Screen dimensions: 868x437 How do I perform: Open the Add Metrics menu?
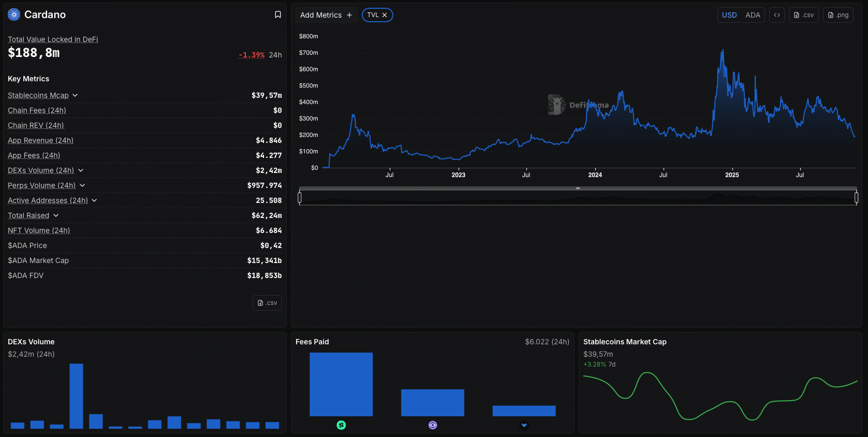point(326,15)
